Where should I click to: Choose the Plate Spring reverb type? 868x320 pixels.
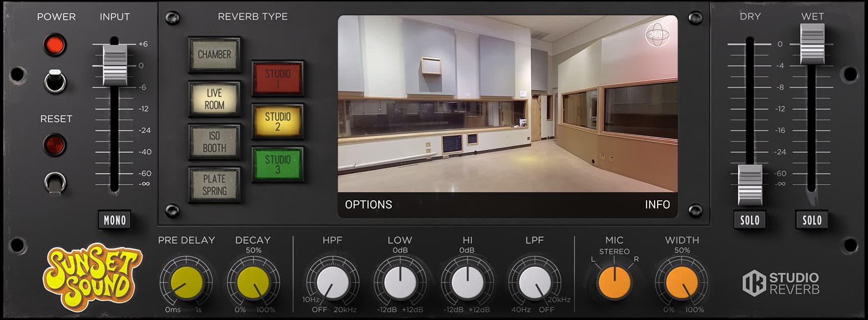pos(214,185)
